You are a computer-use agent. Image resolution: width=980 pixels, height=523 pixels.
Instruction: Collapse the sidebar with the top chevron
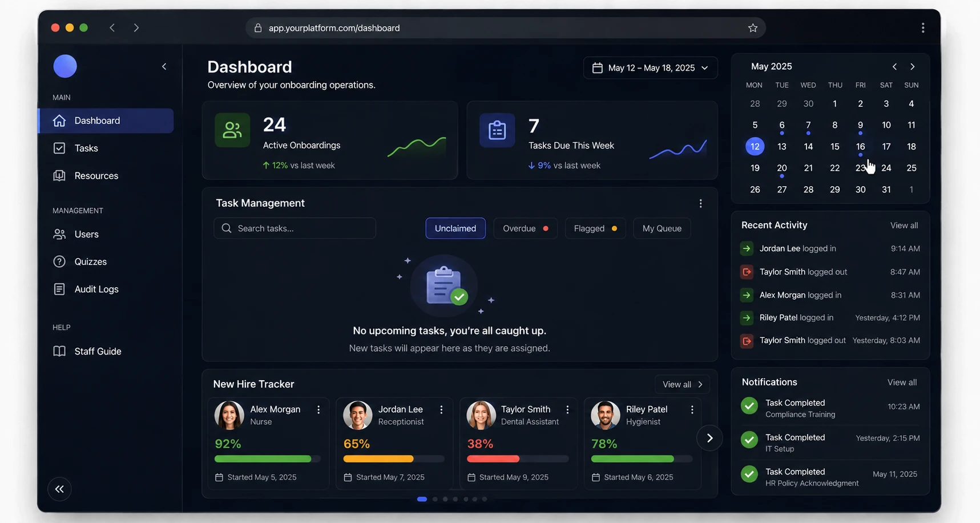(x=164, y=66)
